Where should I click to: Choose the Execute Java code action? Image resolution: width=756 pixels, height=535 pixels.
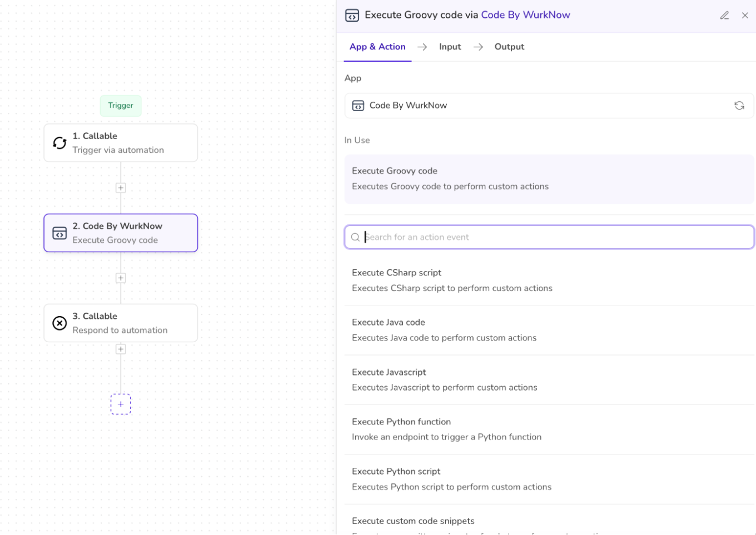coord(549,330)
